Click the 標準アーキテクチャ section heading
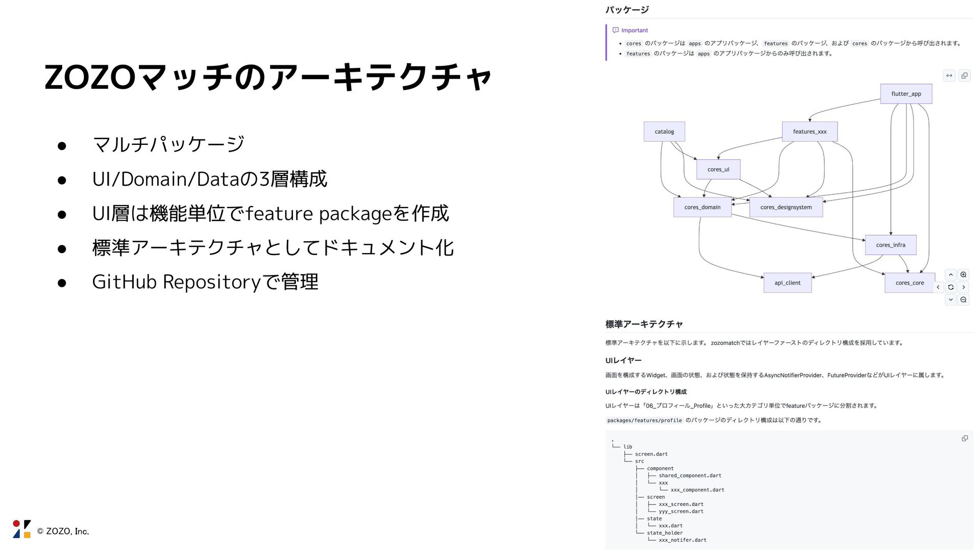Viewport: 980px width, 551px height. [644, 324]
